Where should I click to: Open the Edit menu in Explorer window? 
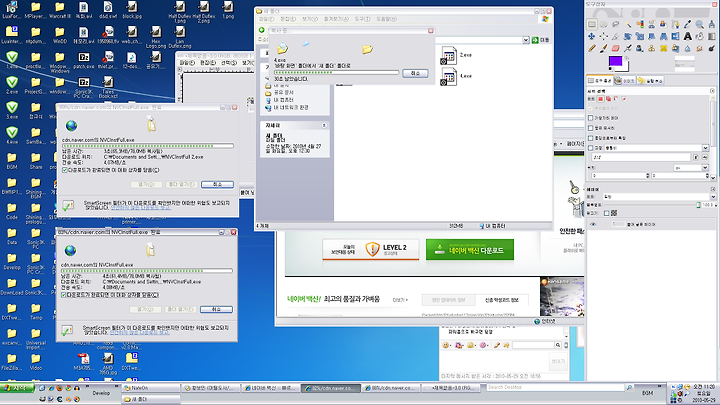coord(288,19)
